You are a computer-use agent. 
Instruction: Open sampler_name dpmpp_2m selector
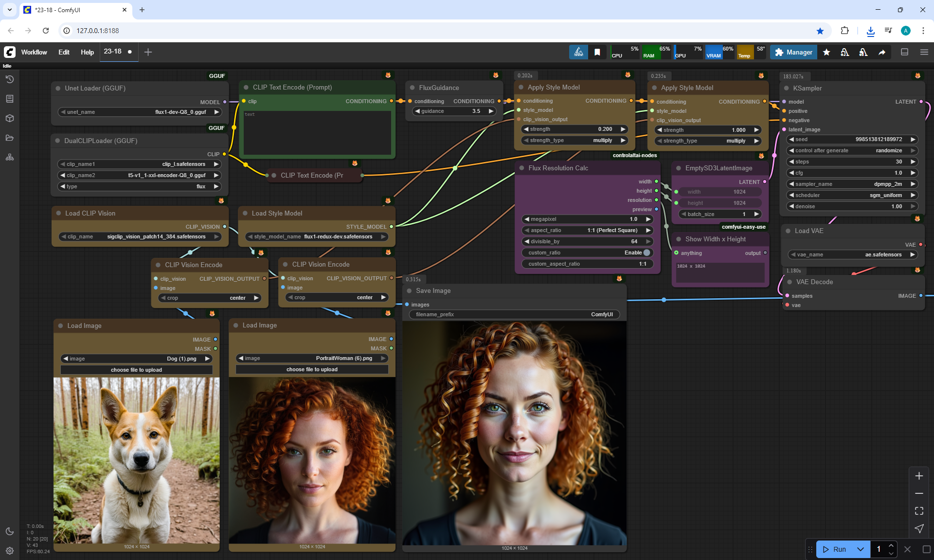851,184
